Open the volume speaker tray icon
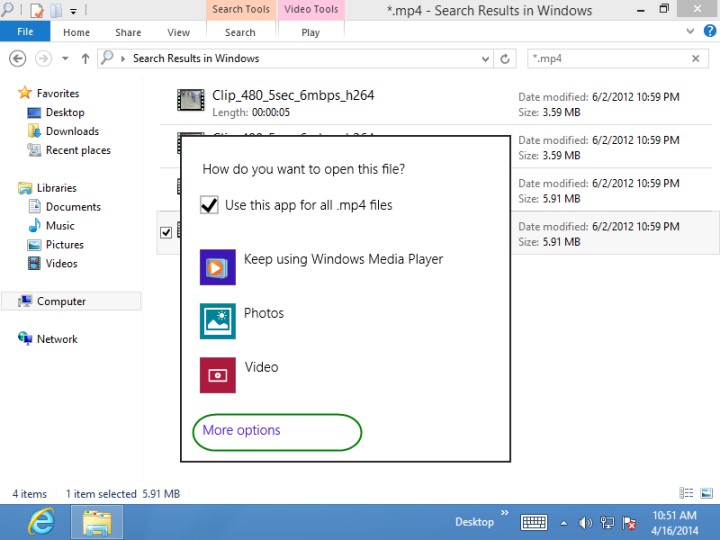 585,523
